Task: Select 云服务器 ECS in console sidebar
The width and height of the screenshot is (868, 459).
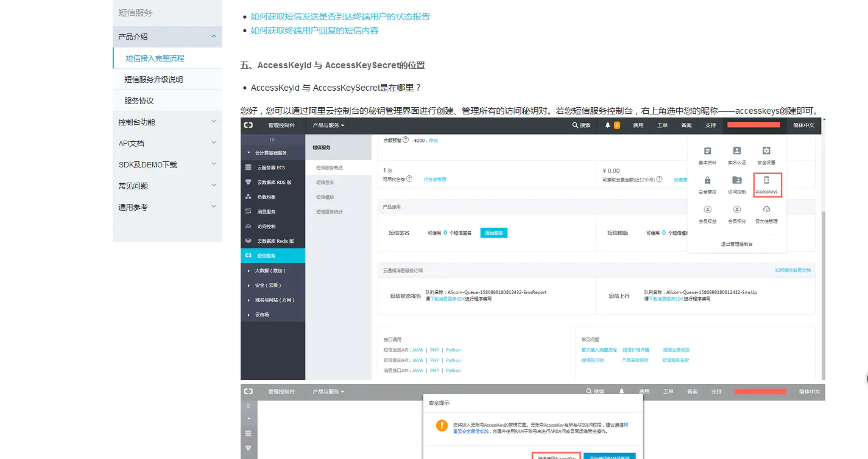Action: (273, 167)
